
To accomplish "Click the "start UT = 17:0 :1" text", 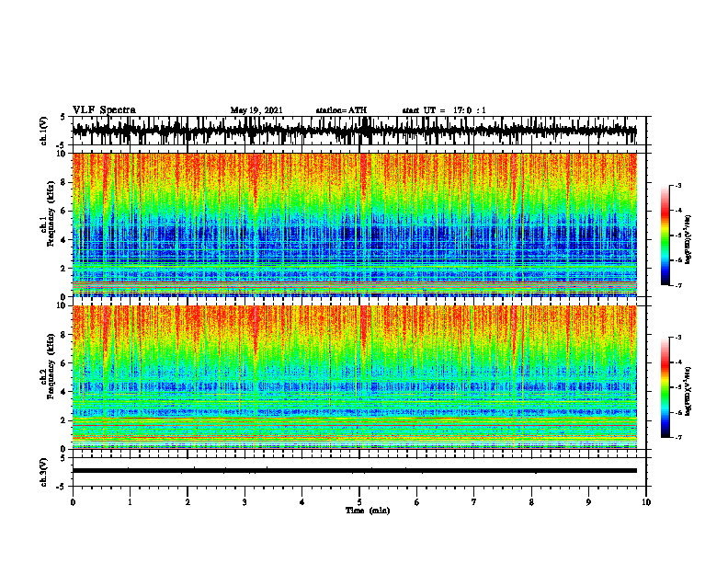I will click(444, 110).
